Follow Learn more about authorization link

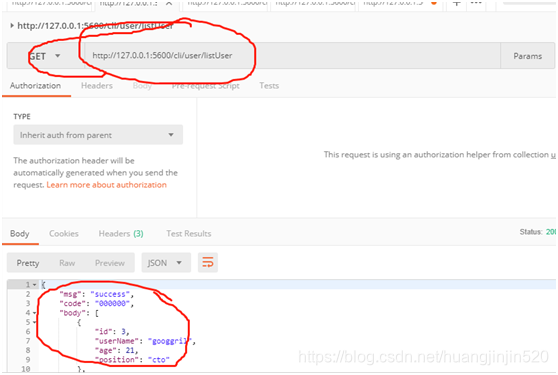coord(106,185)
